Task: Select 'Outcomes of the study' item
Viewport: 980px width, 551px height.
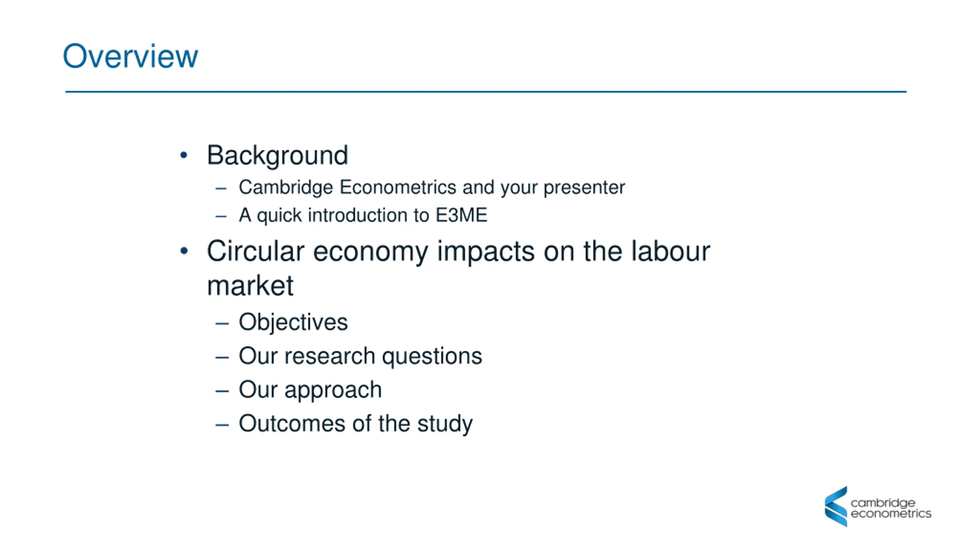Action: tap(356, 424)
